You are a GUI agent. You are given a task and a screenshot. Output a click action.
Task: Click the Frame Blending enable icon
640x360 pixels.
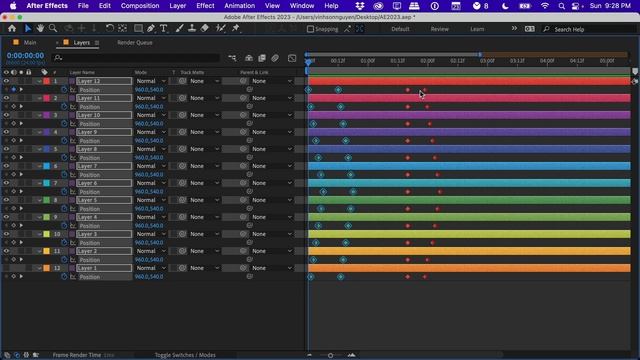[262, 58]
